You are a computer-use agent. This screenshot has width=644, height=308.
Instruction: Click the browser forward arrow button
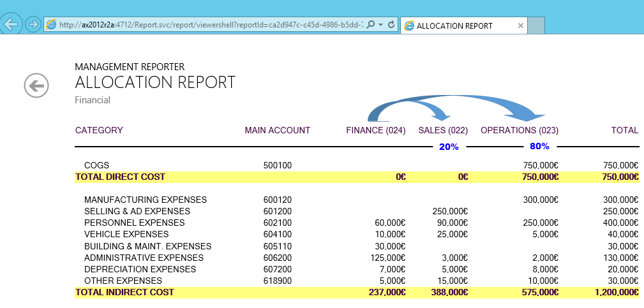pyautogui.click(x=33, y=25)
